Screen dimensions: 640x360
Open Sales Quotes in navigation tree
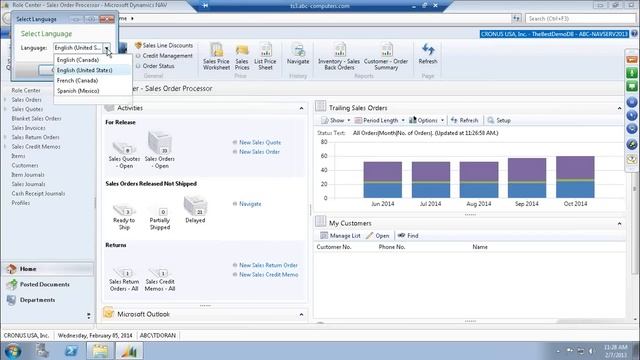click(x=27, y=109)
